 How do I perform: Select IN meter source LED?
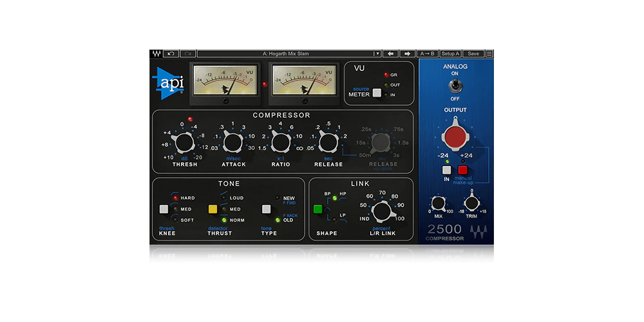[386, 95]
